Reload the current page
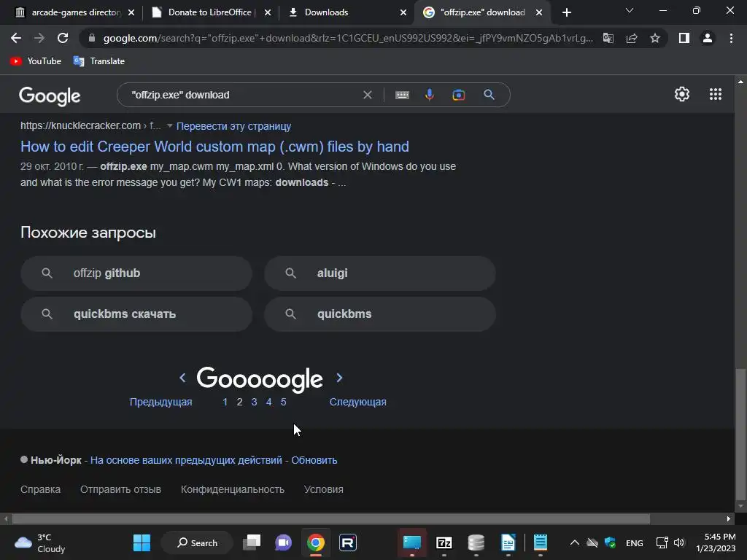 [63, 38]
